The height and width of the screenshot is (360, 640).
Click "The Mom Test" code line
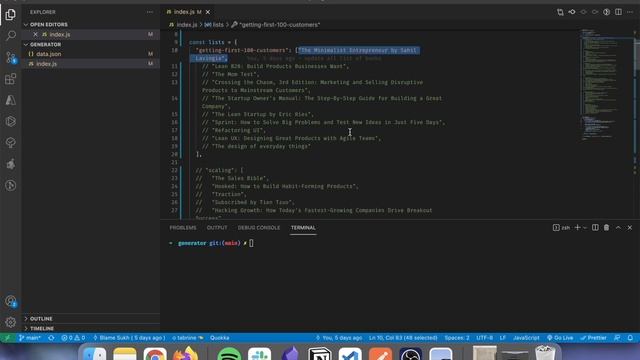click(231, 74)
